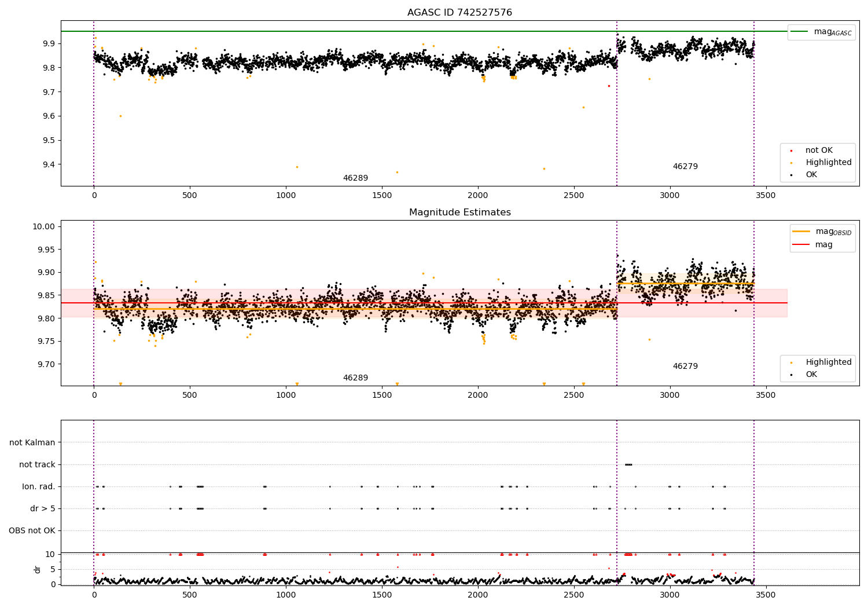Click 'Highlighted' legend entry in Magnitude Estimates plot
The height and width of the screenshot is (608, 868).
pos(829,362)
